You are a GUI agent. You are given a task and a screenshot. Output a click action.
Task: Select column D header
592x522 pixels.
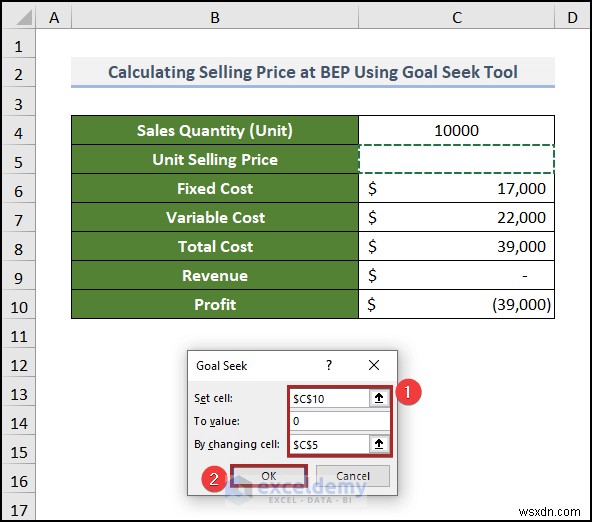click(572, 17)
